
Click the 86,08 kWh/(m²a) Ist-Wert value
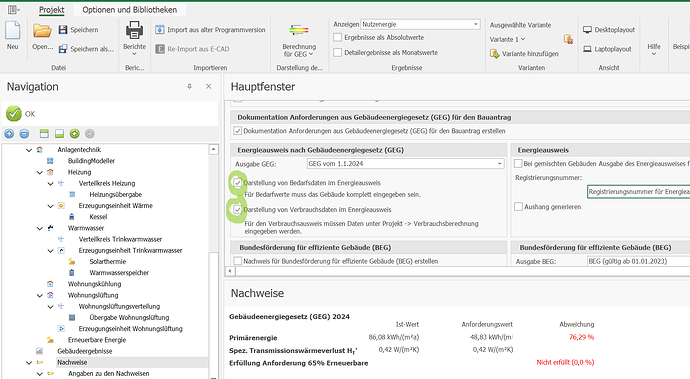tap(394, 337)
